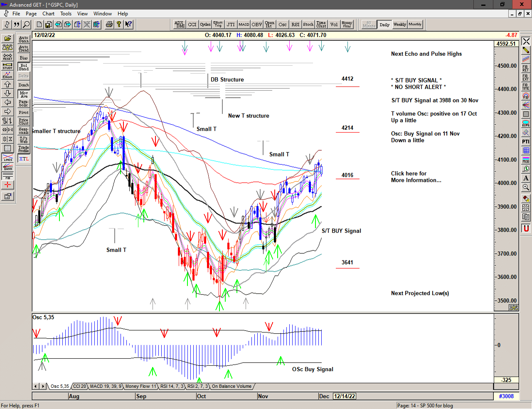This screenshot has width=532, height=409.
Task: Open the Tools menu
Action: click(66, 13)
